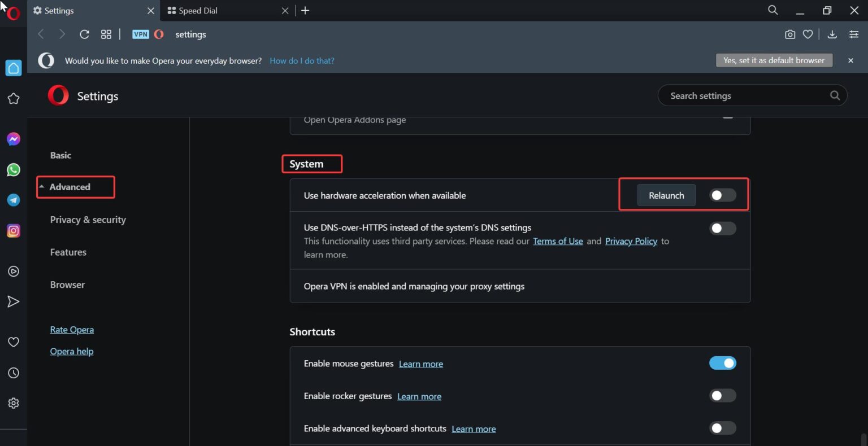
Task: Take a snapshot with the camera icon
Action: (x=789, y=34)
